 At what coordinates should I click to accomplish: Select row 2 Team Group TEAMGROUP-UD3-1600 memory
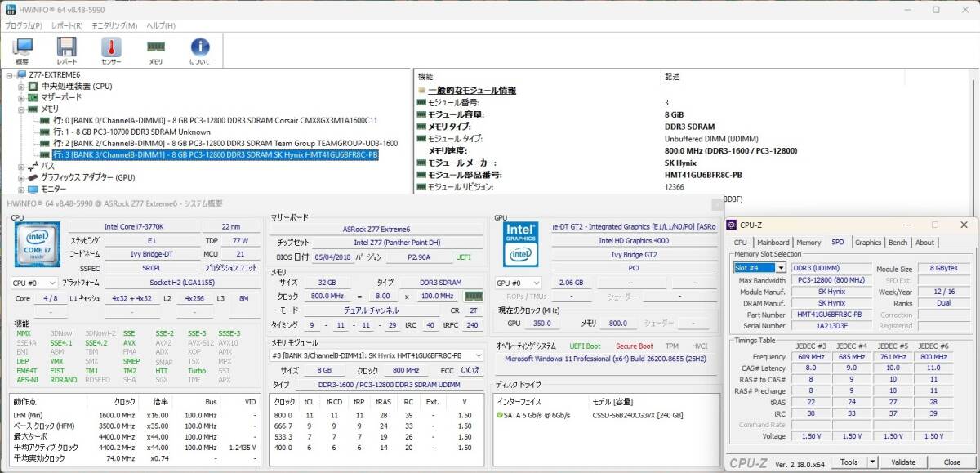click(x=225, y=143)
